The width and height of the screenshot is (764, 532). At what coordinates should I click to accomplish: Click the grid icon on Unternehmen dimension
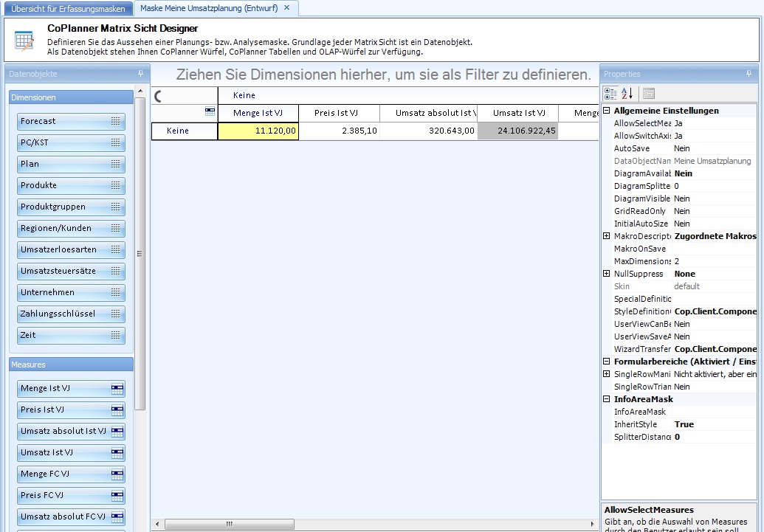point(115,293)
